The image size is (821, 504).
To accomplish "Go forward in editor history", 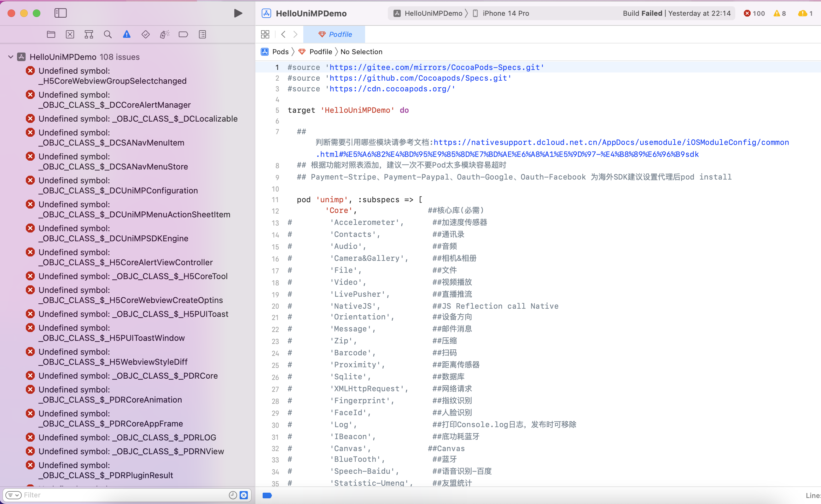I will (x=295, y=34).
